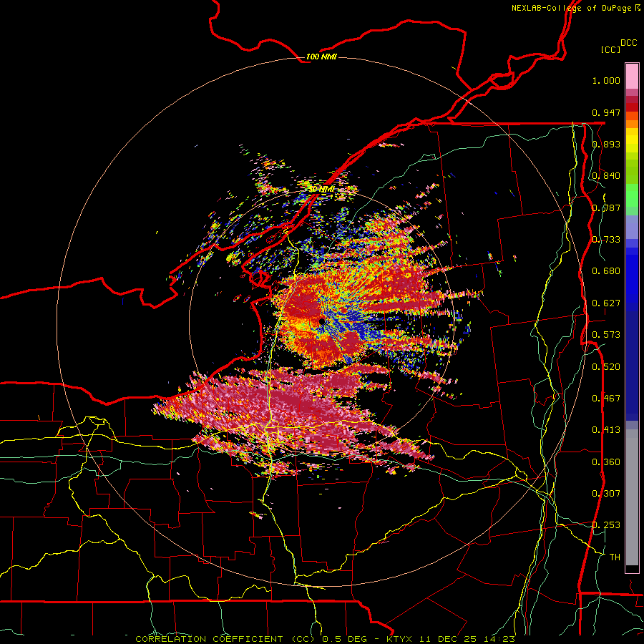Select the 0.627 scale value

point(606,303)
